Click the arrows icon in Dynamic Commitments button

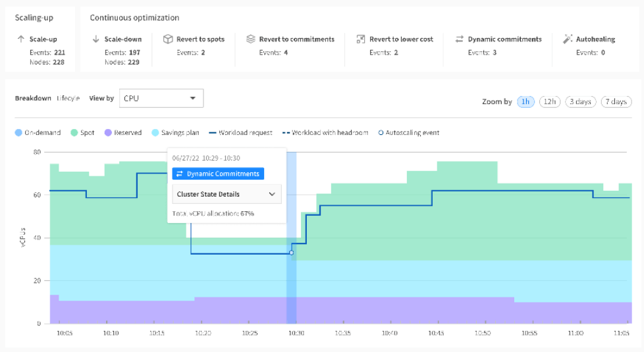pyautogui.click(x=180, y=174)
